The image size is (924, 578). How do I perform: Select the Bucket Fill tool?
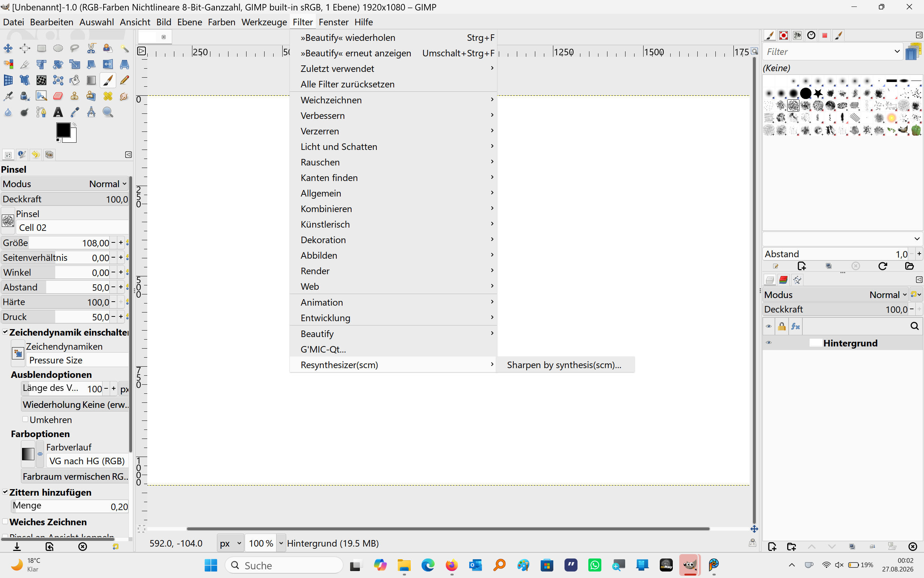(74, 80)
